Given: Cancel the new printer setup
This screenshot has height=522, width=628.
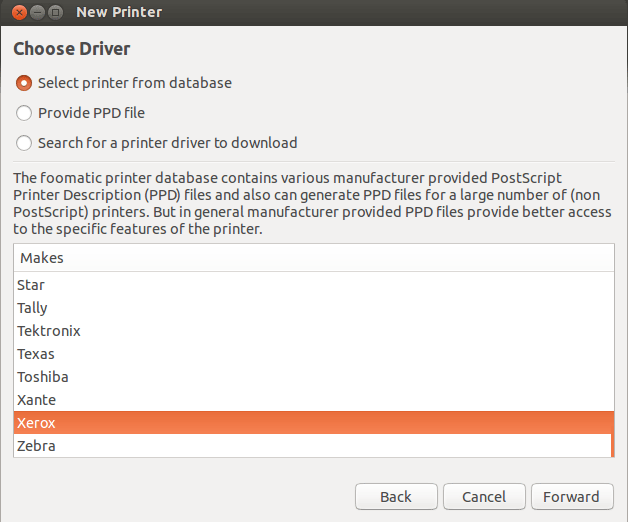Looking at the screenshot, I should 484,497.
